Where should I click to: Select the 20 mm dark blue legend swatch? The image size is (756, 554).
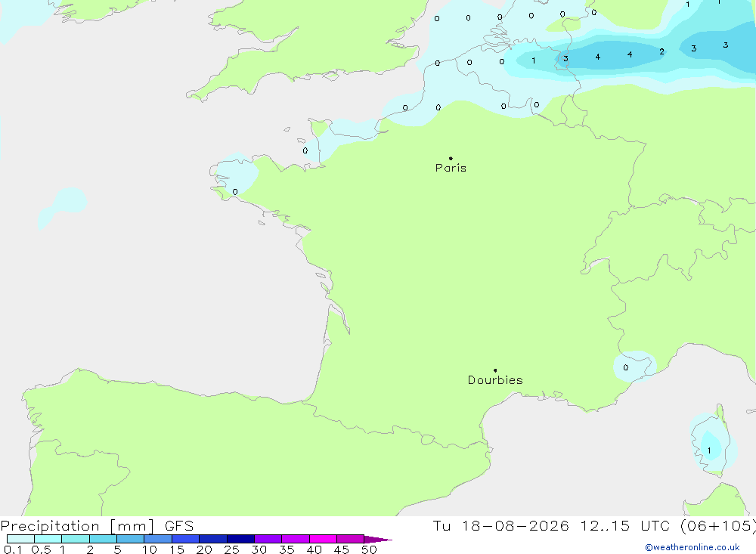213,539
